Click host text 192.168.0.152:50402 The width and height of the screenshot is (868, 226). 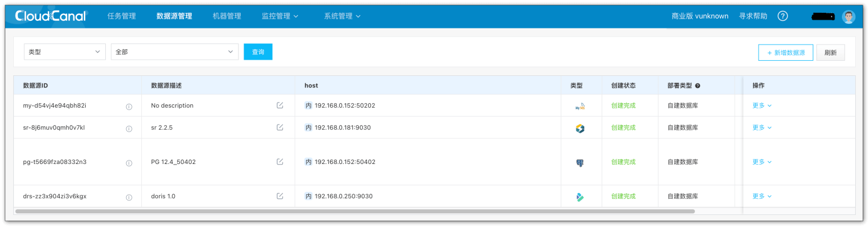point(345,162)
